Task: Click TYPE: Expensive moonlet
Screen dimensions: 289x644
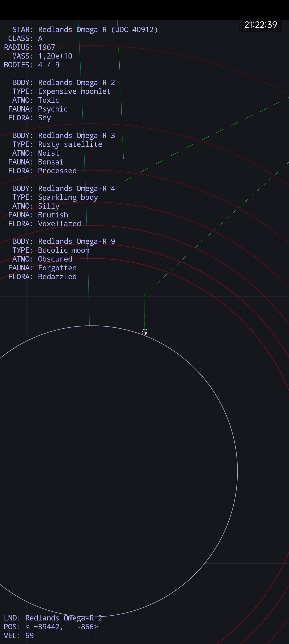Action: pos(62,91)
